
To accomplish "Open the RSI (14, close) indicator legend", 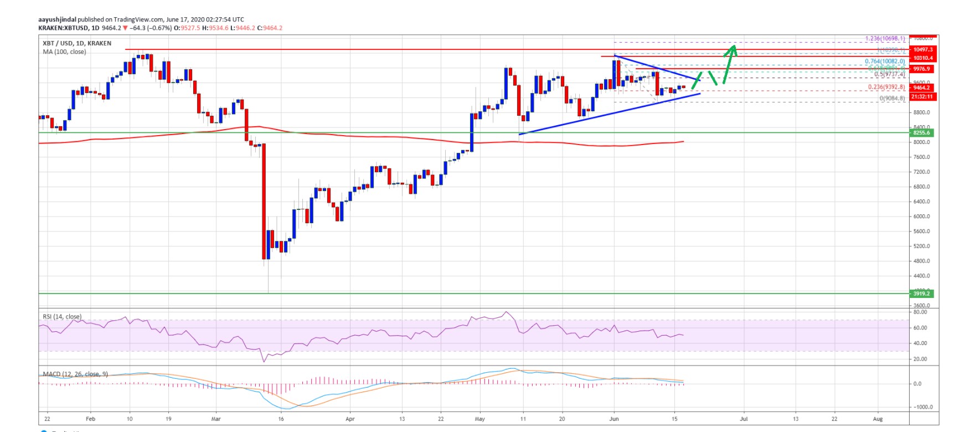I will click(x=62, y=317).
